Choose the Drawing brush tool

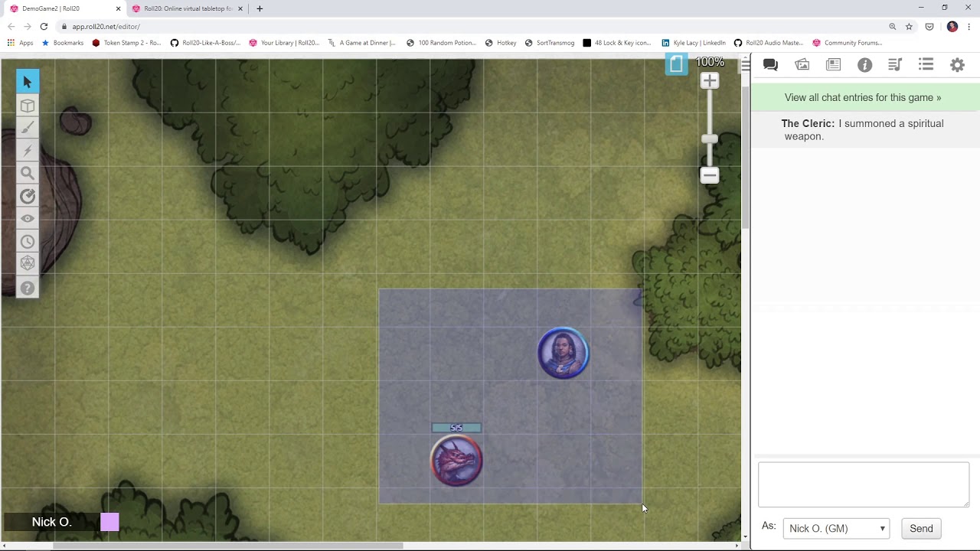tap(28, 128)
